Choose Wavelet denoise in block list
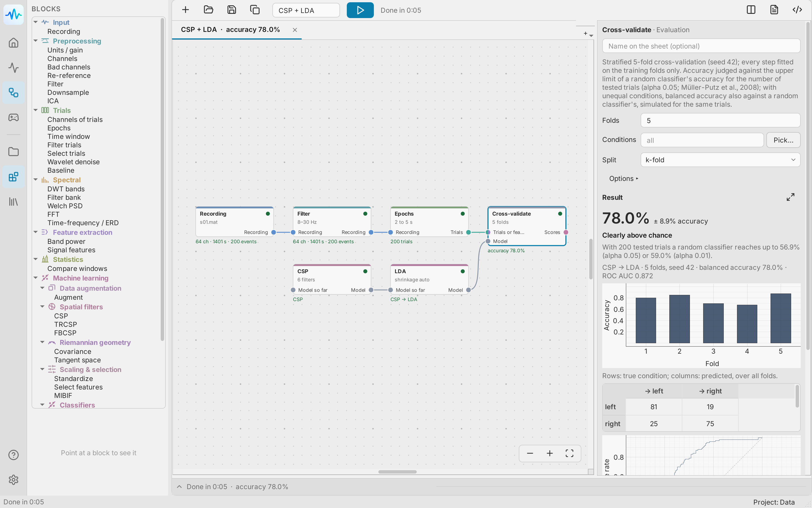This screenshot has width=812, height=508. coord(74,162)
